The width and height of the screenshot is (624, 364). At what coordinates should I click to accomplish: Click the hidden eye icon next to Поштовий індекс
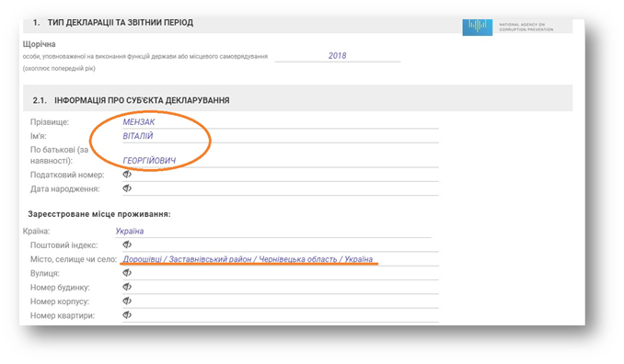[x=127, y=245]
